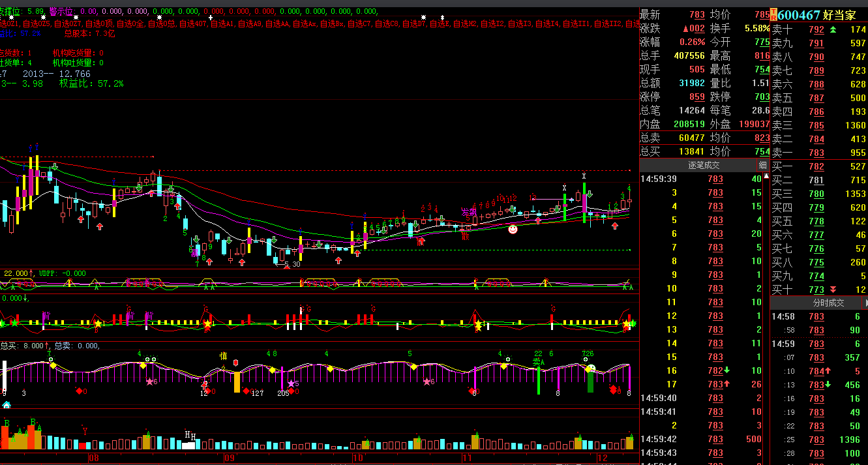The height and width of the screenshot is (465, 868).
Task: Click the 卖十 price 792
Action: pyautogui.click(x=816, y=29)
